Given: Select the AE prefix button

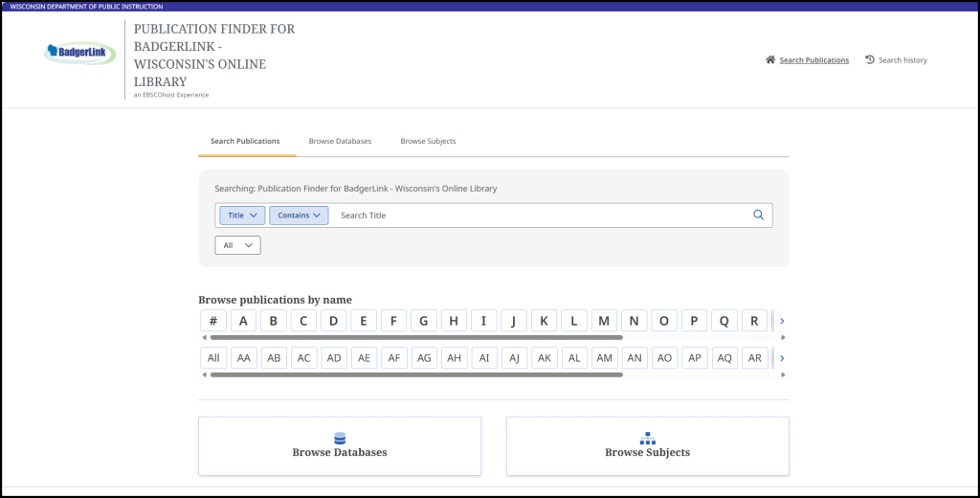Looking at the screenshot, I should click(x=365, y=358).
